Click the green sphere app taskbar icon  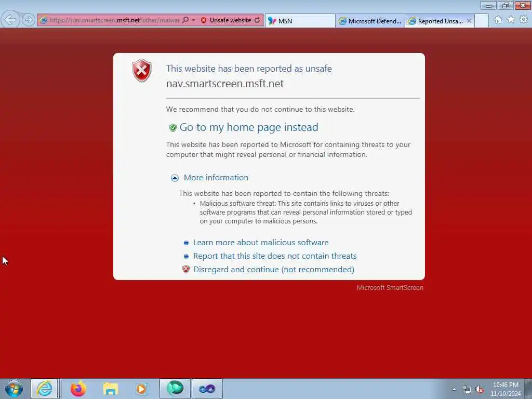(x=175, y=389)
